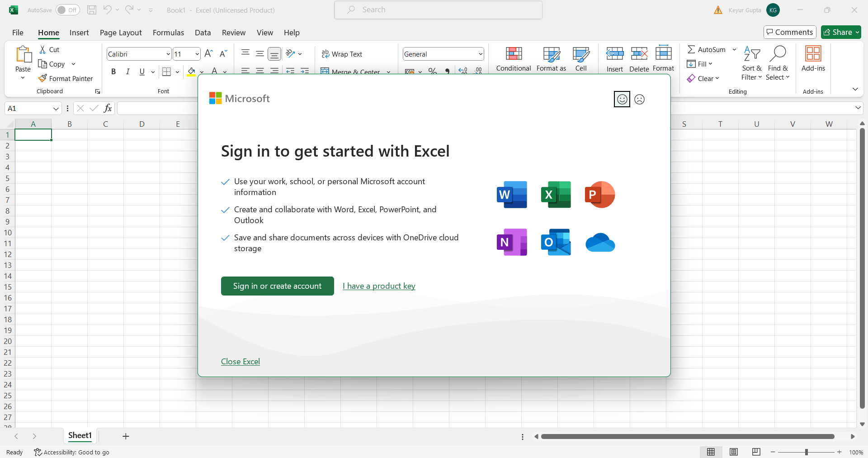
Task: Open the Cell Styles icon
Action: [581, 54]
